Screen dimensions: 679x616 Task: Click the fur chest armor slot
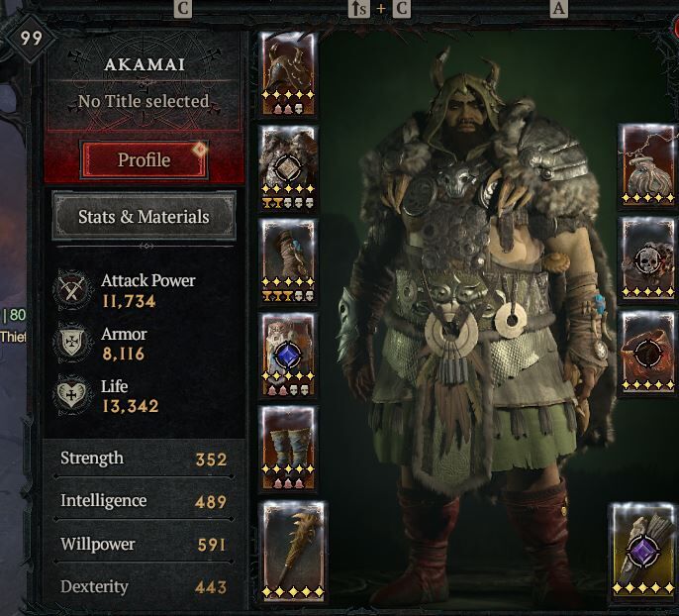coord(288,167)
